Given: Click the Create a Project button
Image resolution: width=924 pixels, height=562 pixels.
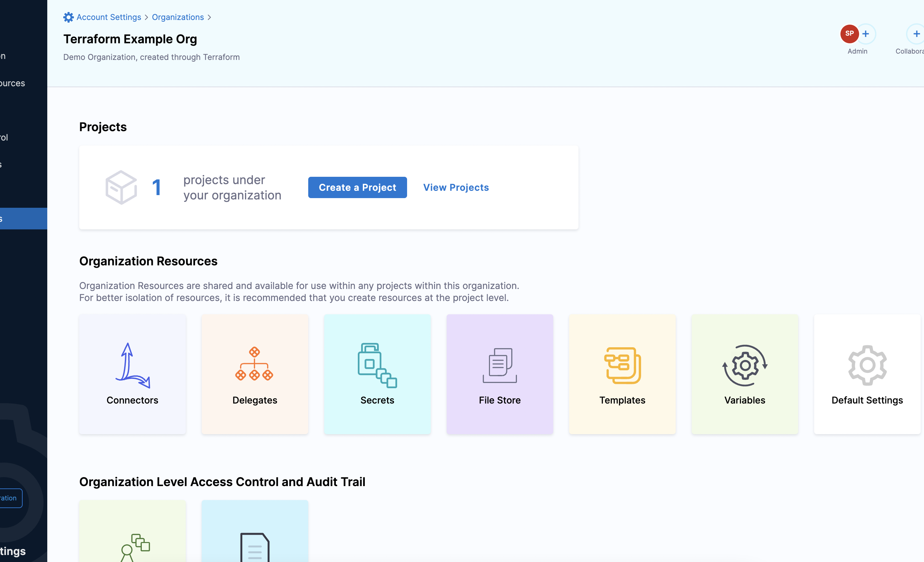Looking at the screenshot, I should coord(357,187).
